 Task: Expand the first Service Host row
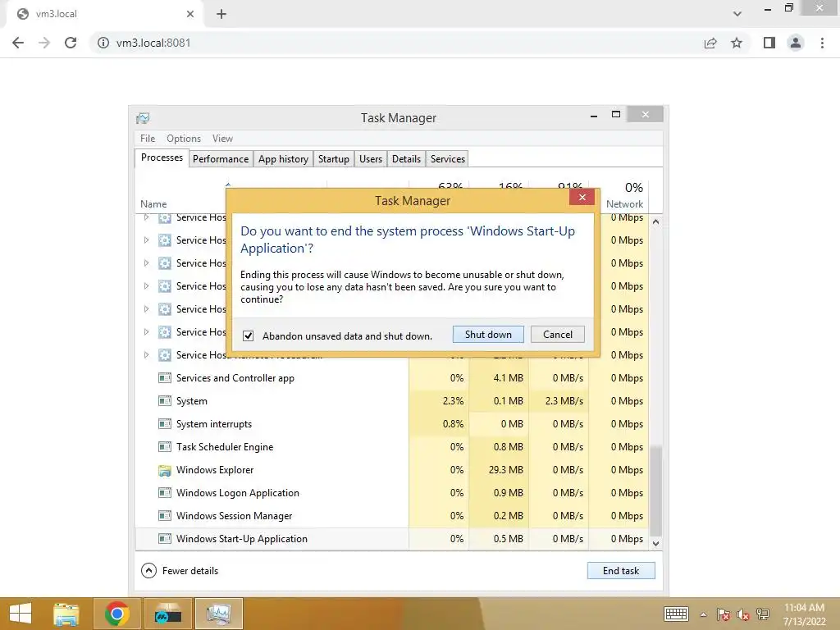click(146, 217)
